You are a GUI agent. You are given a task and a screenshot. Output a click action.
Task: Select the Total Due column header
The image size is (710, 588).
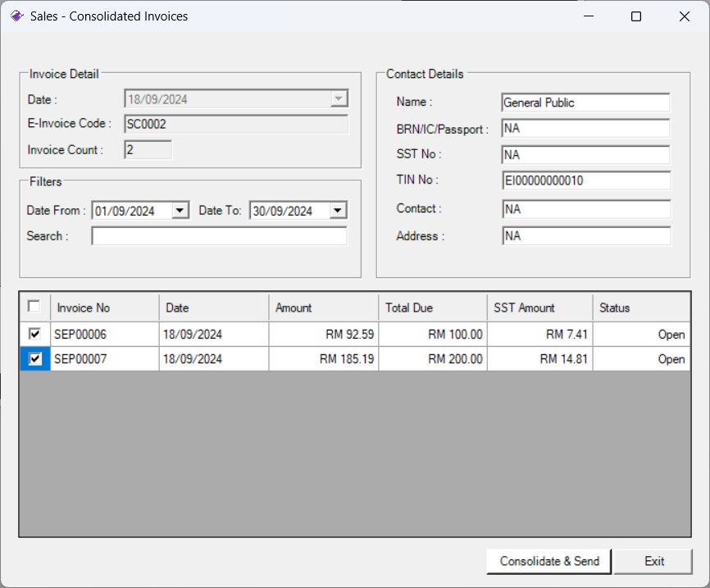(432, 308)
